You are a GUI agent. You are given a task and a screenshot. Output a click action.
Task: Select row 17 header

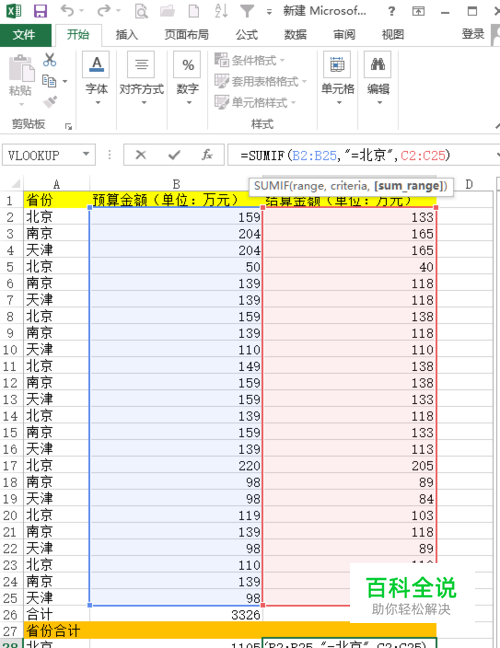pos(11,466)
